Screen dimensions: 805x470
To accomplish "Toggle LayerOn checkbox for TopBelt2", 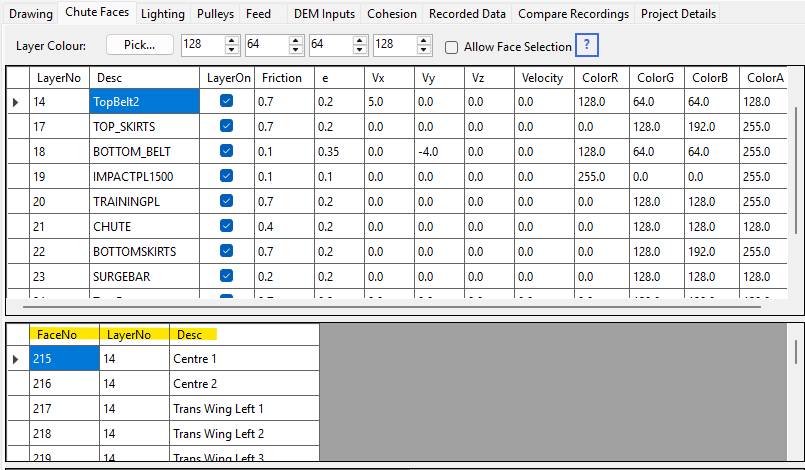I will click(x=226, y=101).
